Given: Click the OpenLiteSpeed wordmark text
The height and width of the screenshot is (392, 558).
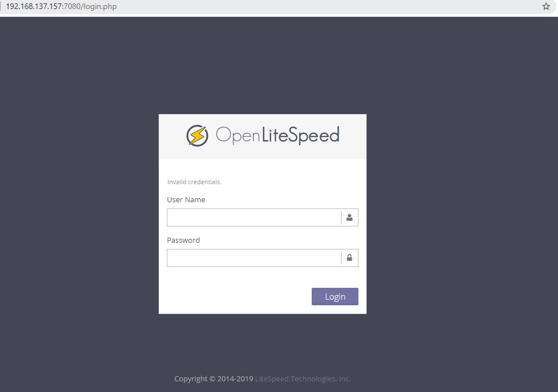Looking at the screenshot, I should pyautogui.click(x=277, y=135).
